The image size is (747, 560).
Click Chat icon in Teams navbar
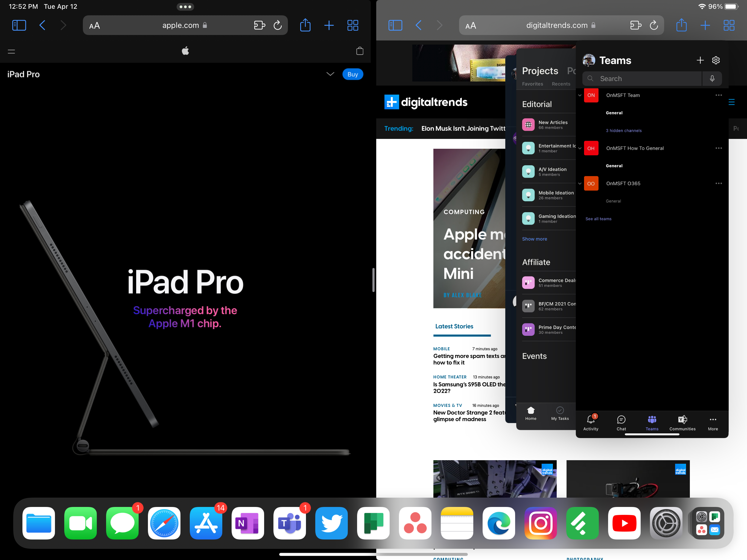621,419
